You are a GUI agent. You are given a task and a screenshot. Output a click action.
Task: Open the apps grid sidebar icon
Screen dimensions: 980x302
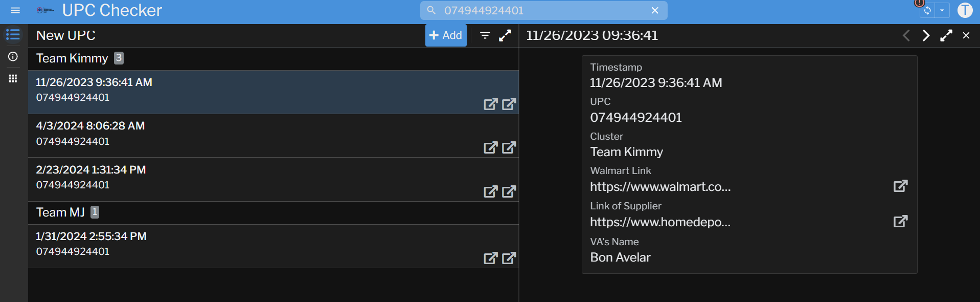[x=13, y=78]
